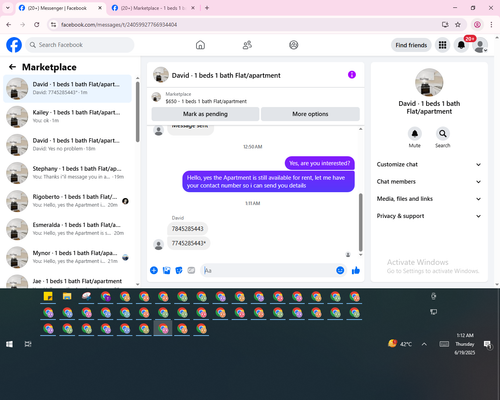Open the conversation information purple icon

tap(352, 75)
